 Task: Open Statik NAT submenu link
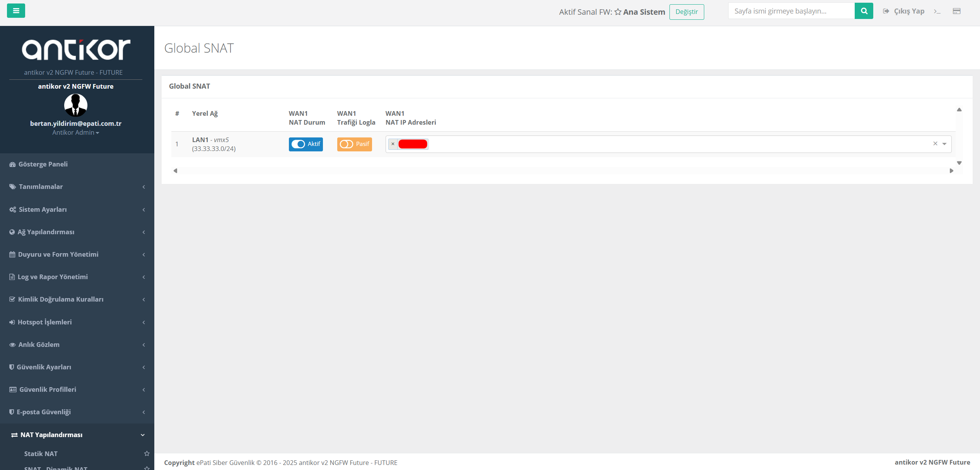coord(41,454)
